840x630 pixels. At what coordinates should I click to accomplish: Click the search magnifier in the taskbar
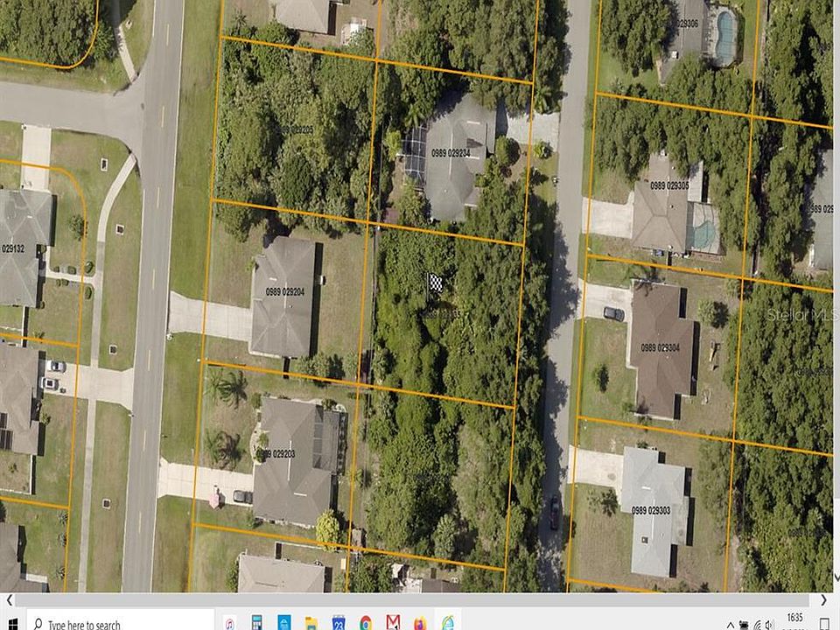pyautogui.click(x=38, y=624)
